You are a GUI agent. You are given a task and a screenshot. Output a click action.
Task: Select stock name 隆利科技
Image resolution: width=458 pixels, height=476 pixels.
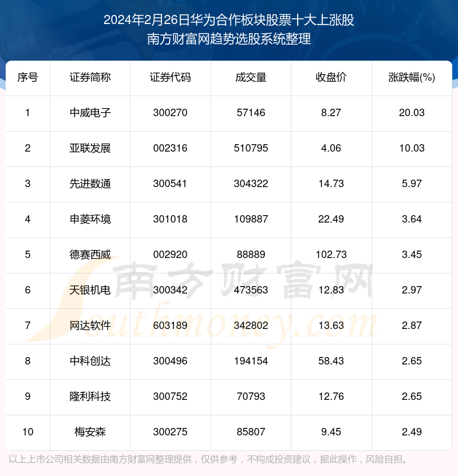click(90, 397)
